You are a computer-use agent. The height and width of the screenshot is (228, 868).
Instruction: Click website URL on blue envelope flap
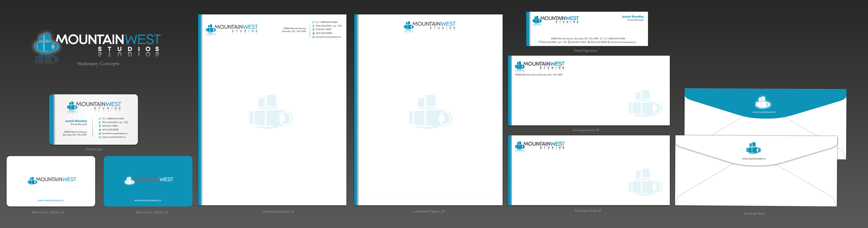click(764, 112)
